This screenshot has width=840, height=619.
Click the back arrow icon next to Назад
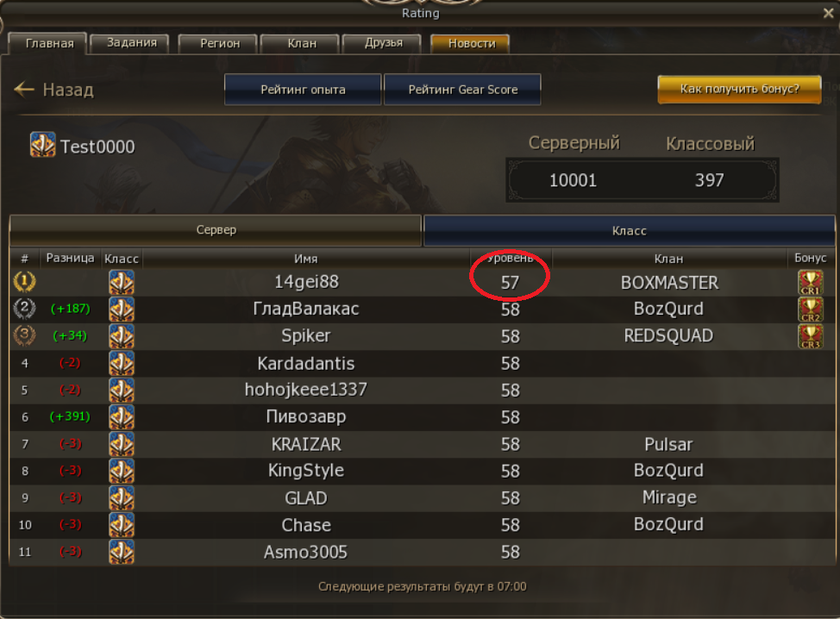[x=24, y=89]
